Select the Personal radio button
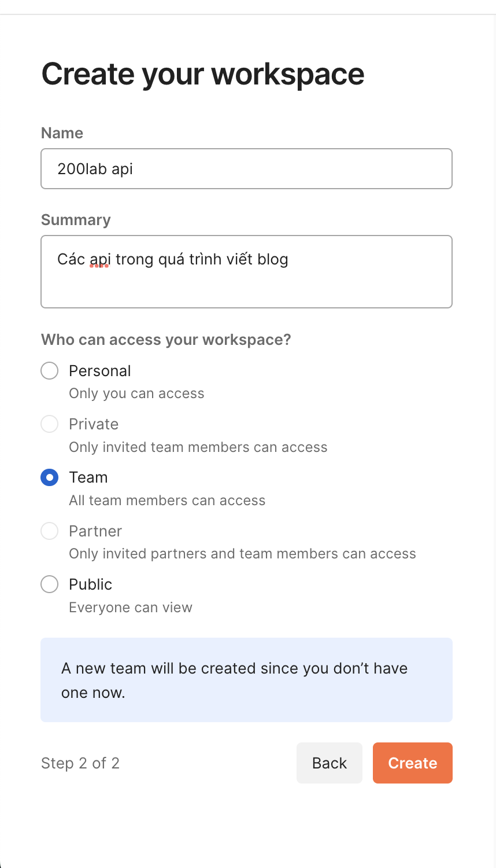The image size is (496, 868). (x=50, y=371)
